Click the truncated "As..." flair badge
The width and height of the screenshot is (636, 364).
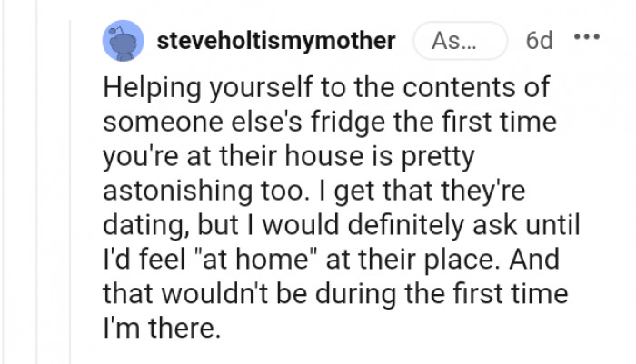(x=460, y=41)
